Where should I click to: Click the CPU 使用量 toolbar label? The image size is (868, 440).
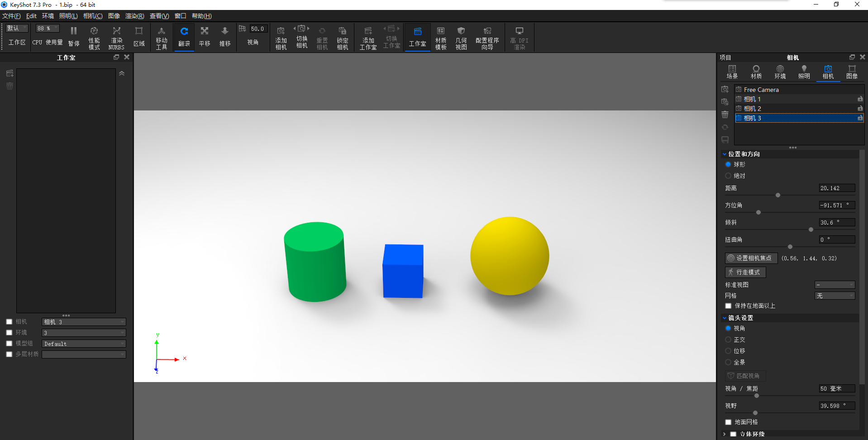48,42
